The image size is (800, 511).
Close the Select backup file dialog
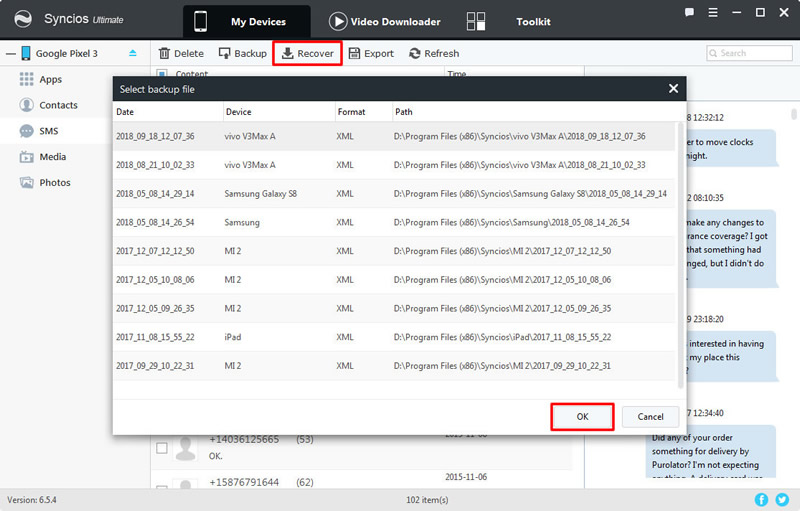pos(673,89)
